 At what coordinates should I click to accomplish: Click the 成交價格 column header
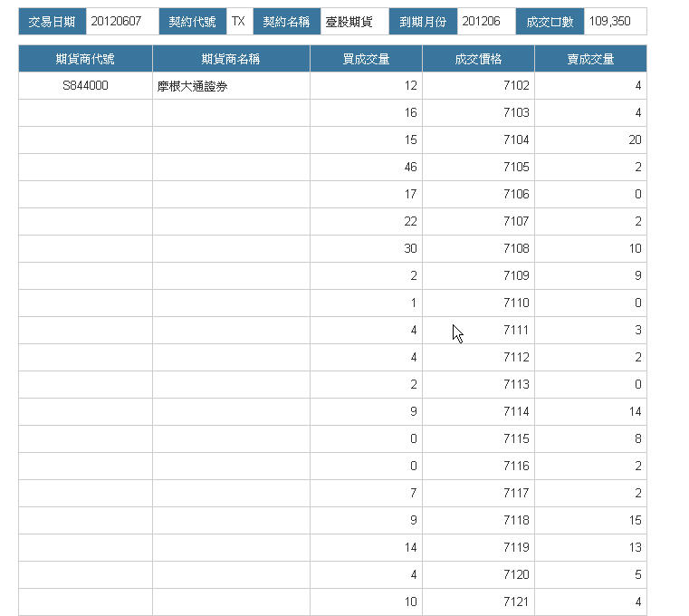pyautogui.click(x=478, y=59)
